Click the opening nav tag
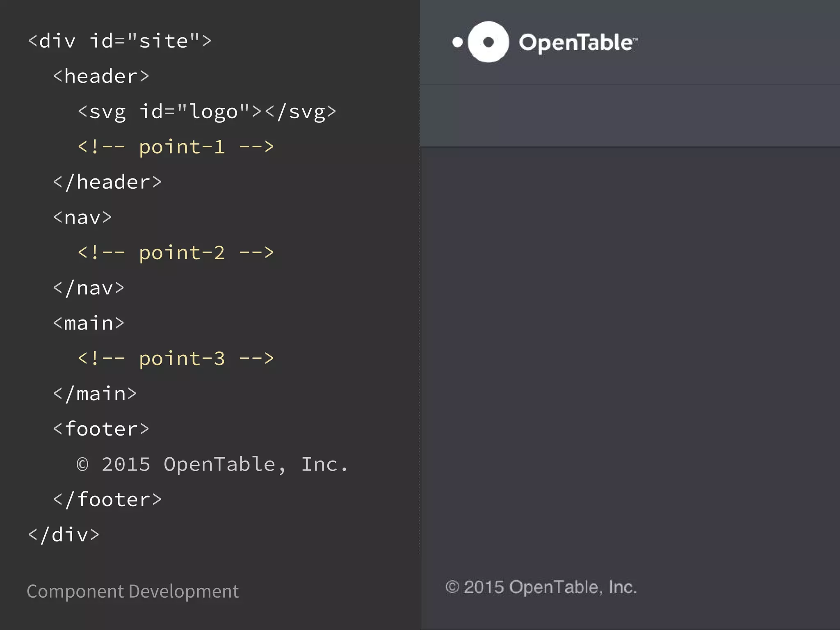Screen dimensions: 840x630 82,217
